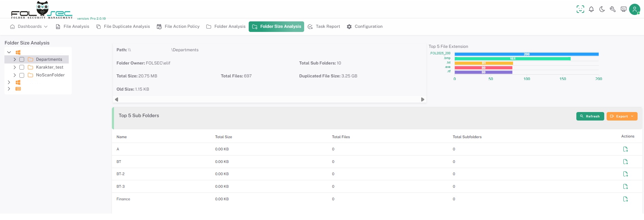
Task: Open the wrench tools icon
Action: point(613,10)
